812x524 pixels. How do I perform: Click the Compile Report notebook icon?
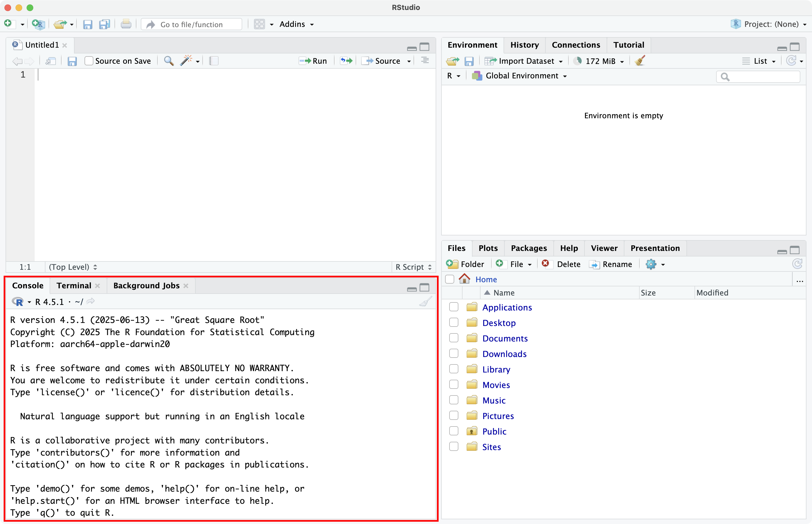coord(213,61)
